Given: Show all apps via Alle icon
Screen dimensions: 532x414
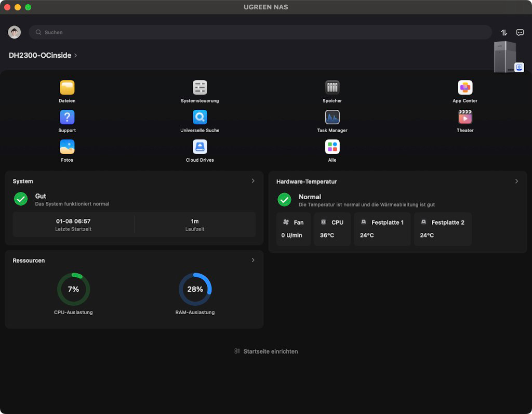Looking at the screenshot, I should (x=332, y=147).
